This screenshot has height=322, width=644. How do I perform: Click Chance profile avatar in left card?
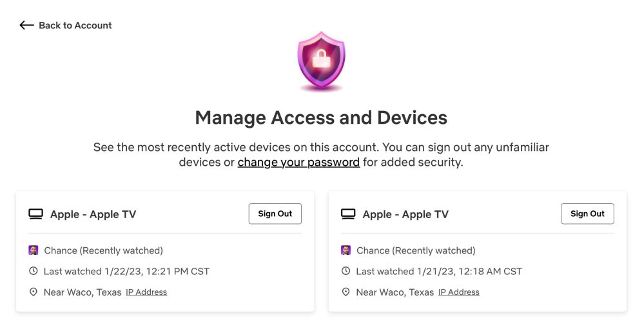pos(34,250)
